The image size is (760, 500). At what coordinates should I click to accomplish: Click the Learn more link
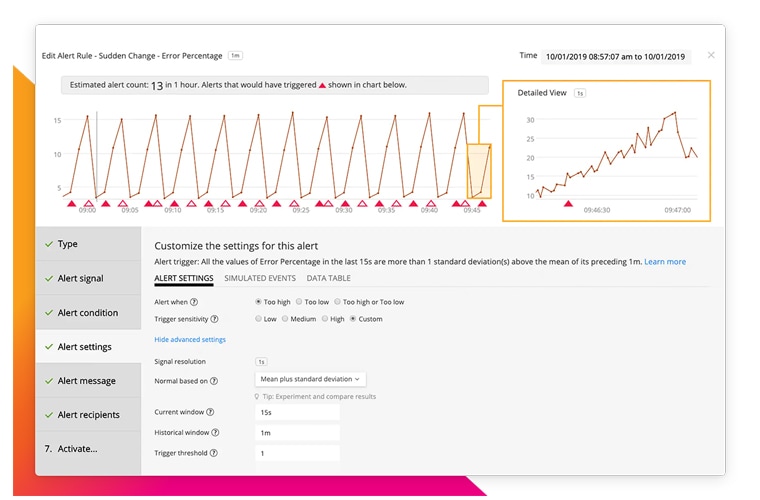pyautogui.click(x=665, y=262)
